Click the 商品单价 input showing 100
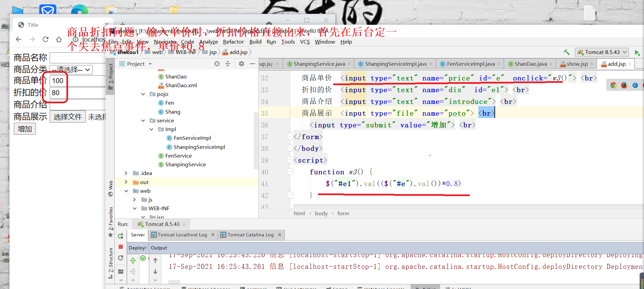The image size is (644, 289). coord(77,81)
